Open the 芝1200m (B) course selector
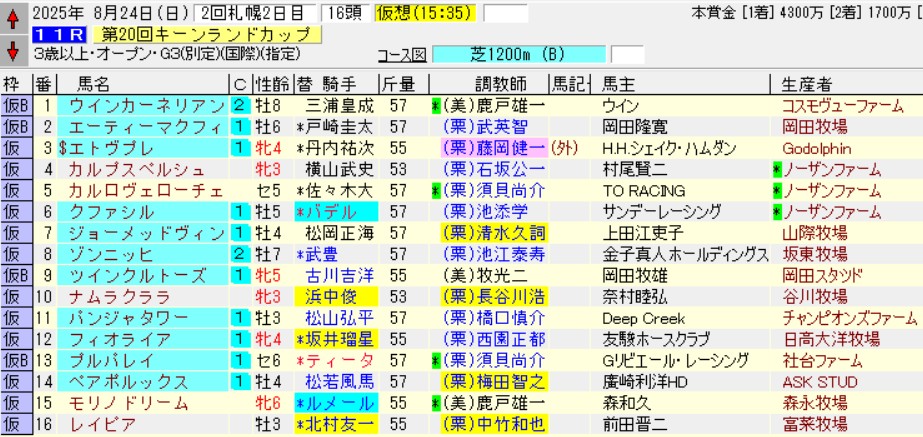This screenshot has width=923, height=437. point(523,54)
